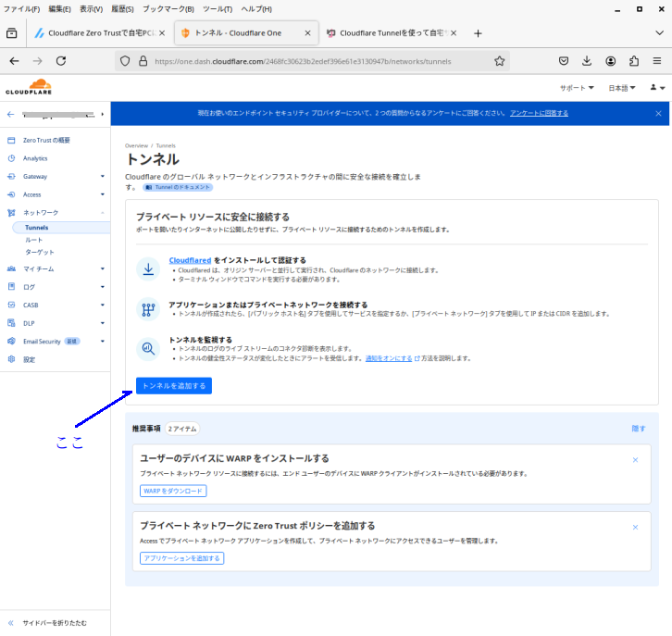Select ターゲット in the sidebar
The width and height of the screenshot is (672, 636).
pos(40,252)
